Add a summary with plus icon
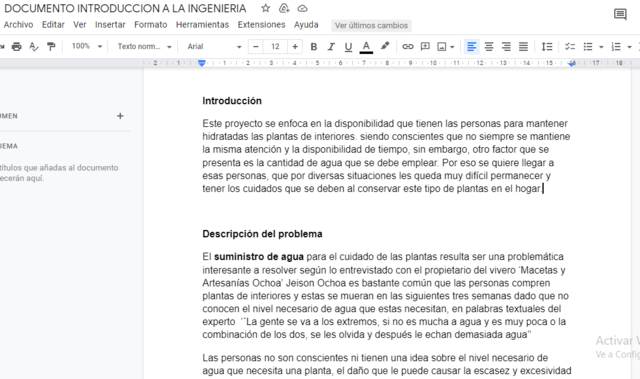The image size is (640, 379). coord(120,116)
